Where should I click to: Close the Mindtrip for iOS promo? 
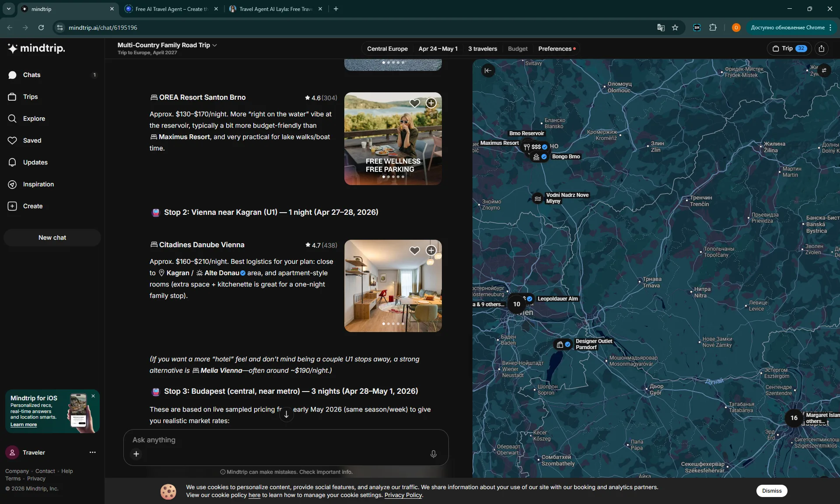coord(93,396)
